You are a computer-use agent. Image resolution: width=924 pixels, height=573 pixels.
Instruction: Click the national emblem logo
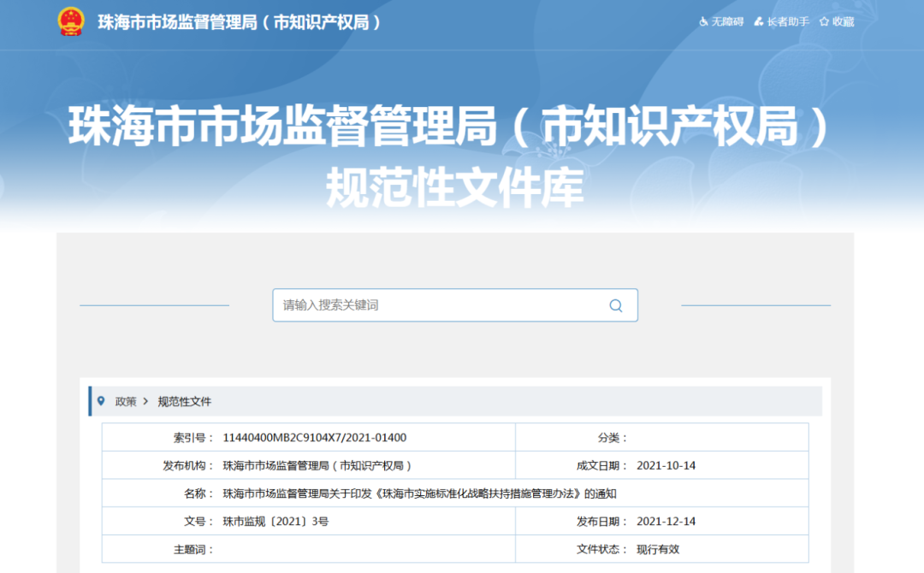(x=71, y=21)
